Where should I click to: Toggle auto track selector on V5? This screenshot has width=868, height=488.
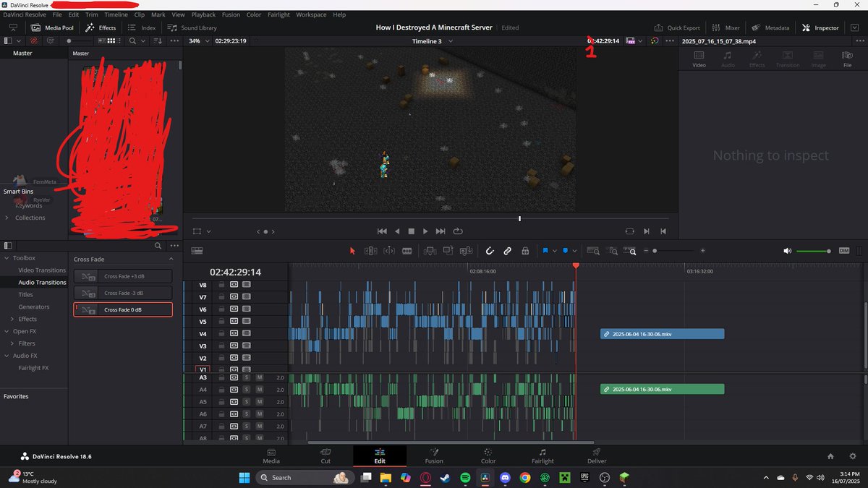click(234, 322)
